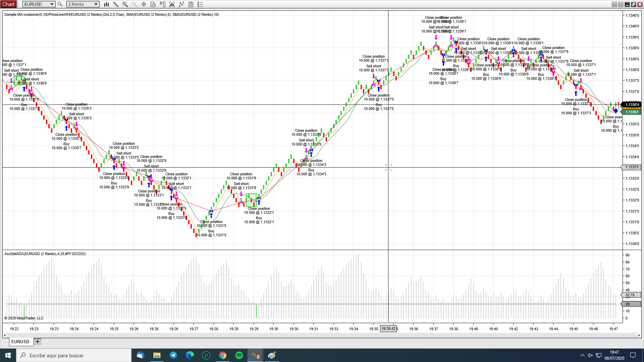The image size is (644, 362).
Task: Open the chart style bars icon
Action: [x=106, y=4]
